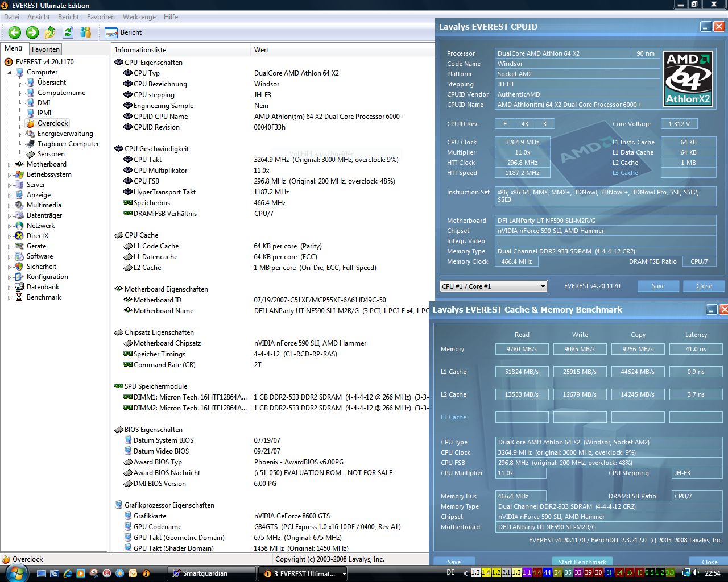
Task: Expand the Datenträger tree node
Action: [x=9, y=216]
